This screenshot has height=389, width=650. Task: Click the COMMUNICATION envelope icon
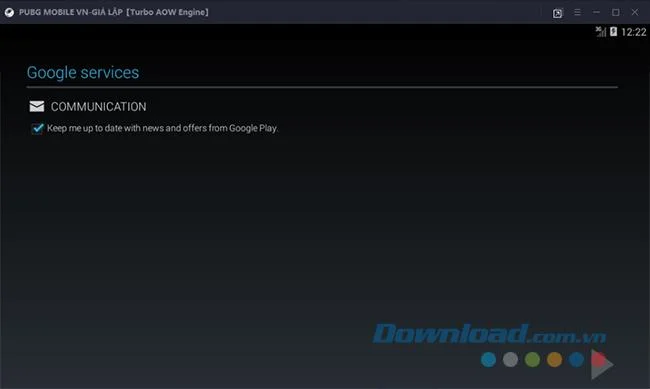[36, 107]
